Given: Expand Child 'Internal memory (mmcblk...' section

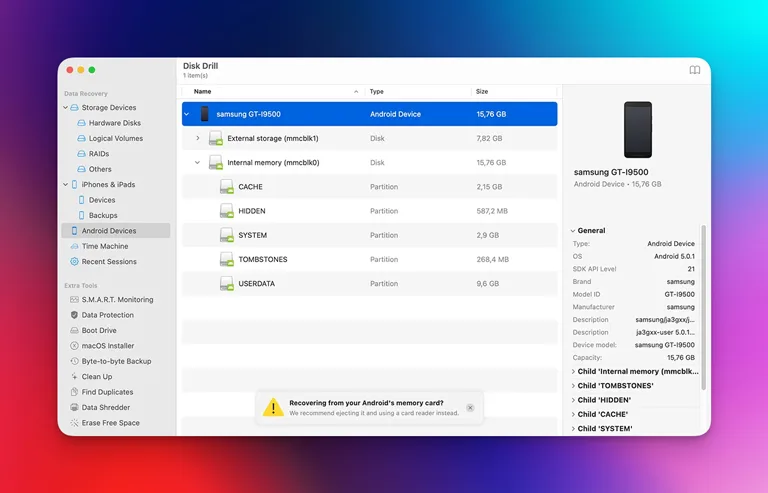Looking at the screenshot, I should (573, 372).
